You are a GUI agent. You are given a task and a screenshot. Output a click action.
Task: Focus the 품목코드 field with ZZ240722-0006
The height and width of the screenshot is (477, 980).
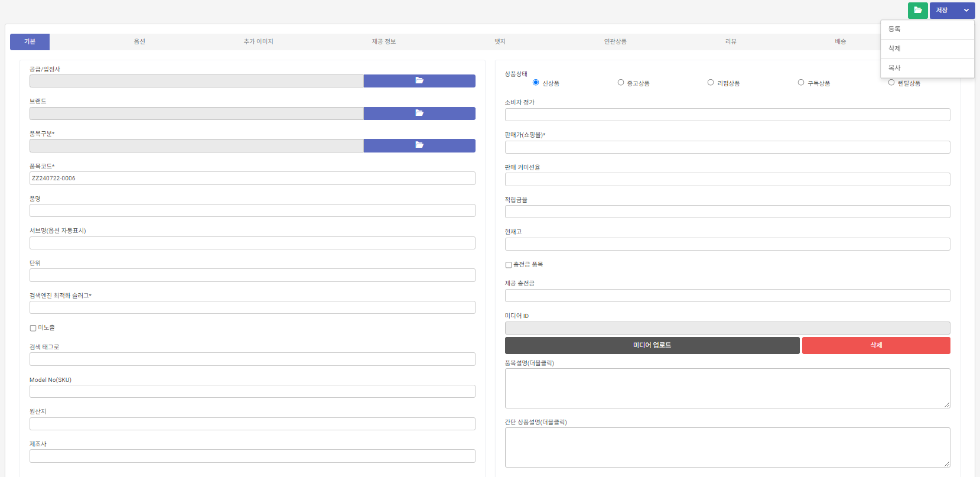coord(252,178)
